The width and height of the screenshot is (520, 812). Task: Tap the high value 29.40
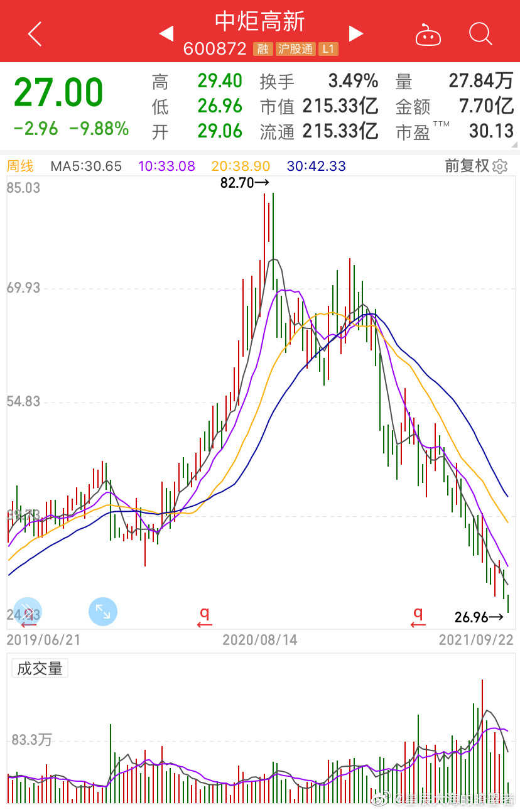click(220, 81)
